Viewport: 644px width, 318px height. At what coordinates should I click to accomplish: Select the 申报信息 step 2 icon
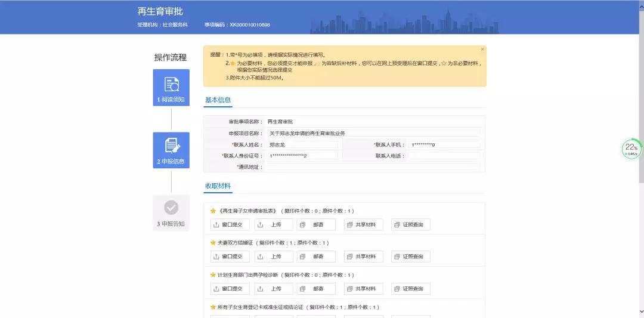point(171,146)
